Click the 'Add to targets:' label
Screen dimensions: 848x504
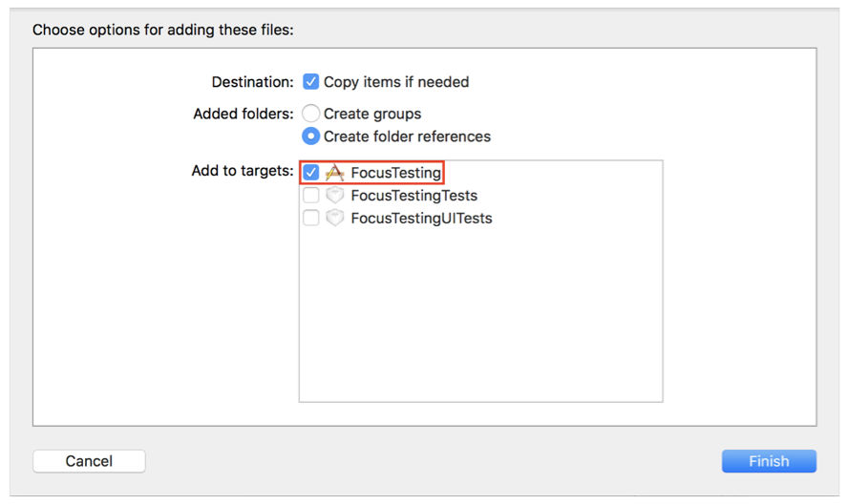pyautogui.click(x=243, y=172)
